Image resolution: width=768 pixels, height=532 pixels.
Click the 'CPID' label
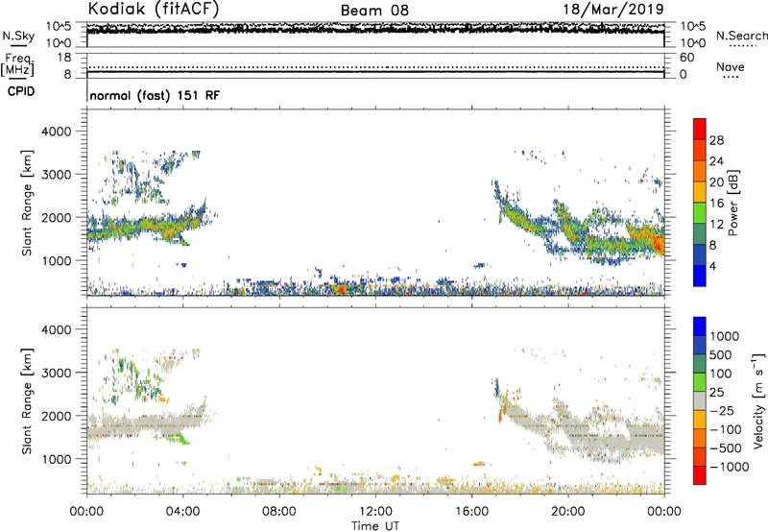tap(21, 91)
